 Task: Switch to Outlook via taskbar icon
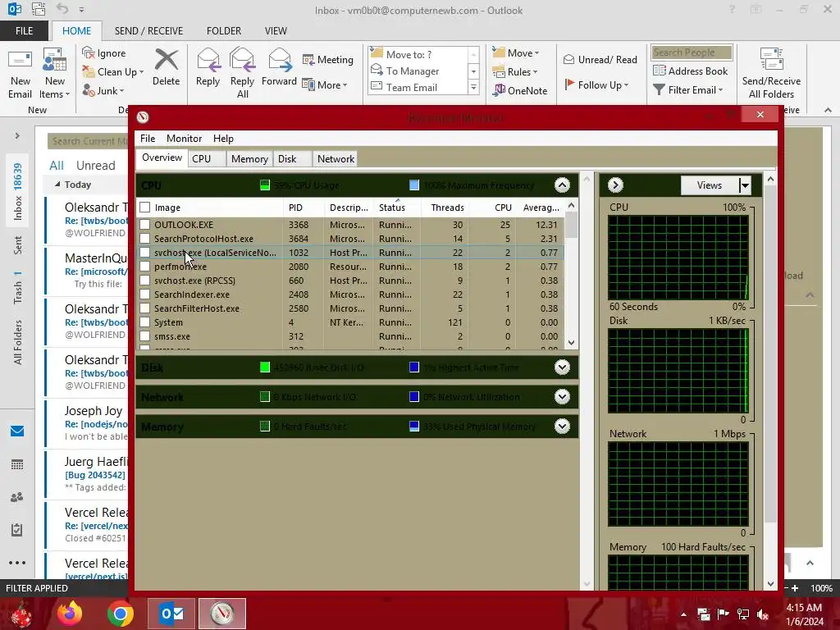(171, 614)
